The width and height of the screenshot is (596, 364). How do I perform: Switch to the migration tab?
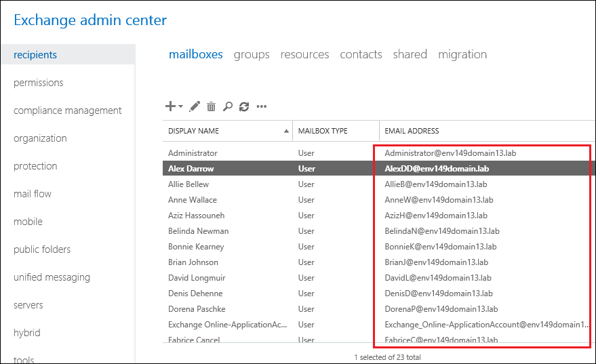[462, 54]
